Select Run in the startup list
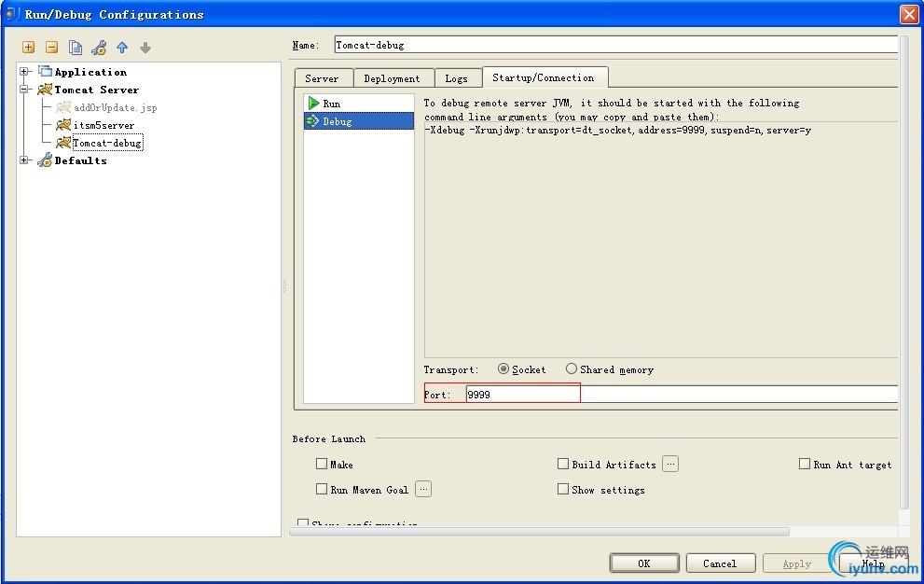 point(358,104)
